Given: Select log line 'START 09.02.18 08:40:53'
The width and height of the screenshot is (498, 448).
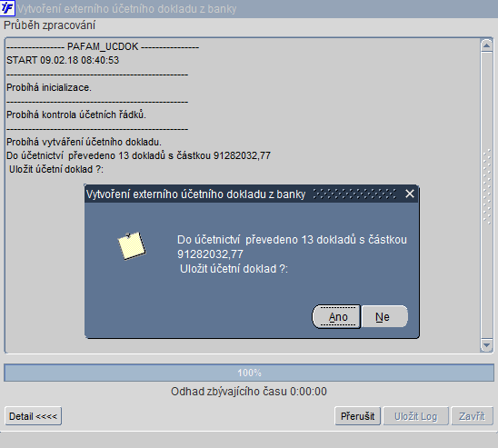Looking at the screenshot, I should coord(63,60).
